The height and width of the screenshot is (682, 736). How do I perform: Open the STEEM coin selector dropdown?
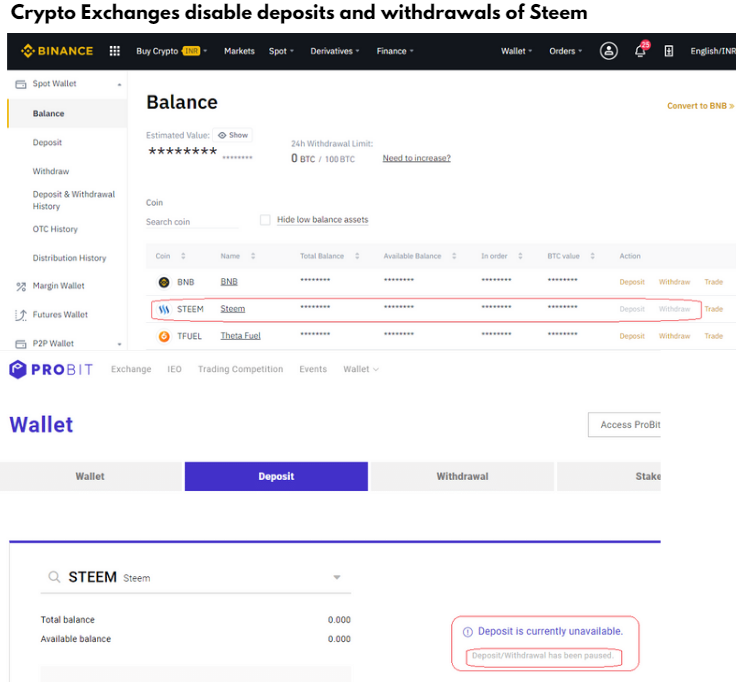(x=337, y=577)
